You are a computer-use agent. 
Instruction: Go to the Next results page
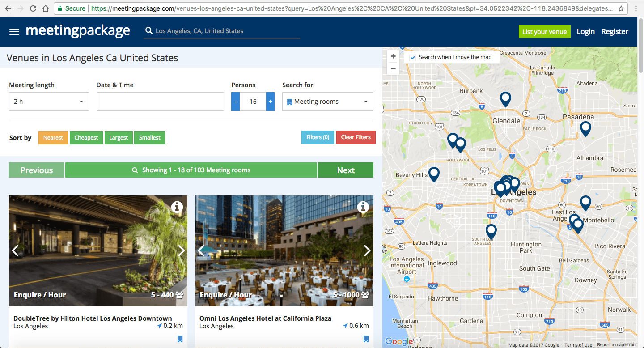pos(346,170)
